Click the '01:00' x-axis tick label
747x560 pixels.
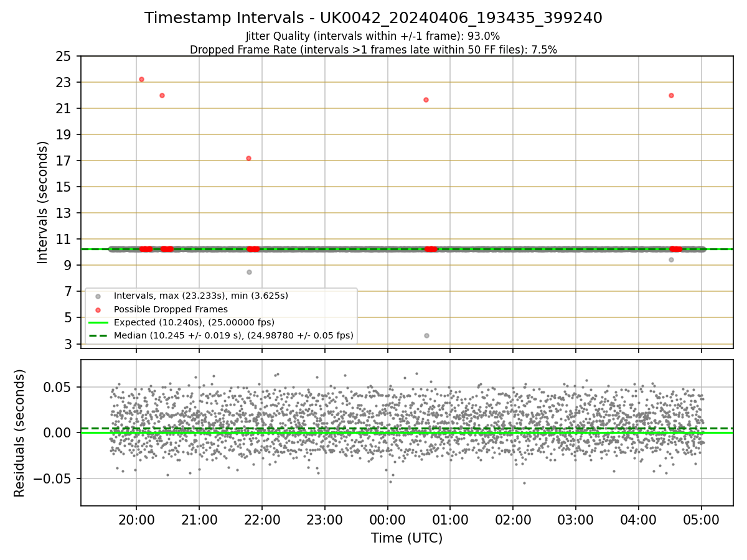pos(451,519)
